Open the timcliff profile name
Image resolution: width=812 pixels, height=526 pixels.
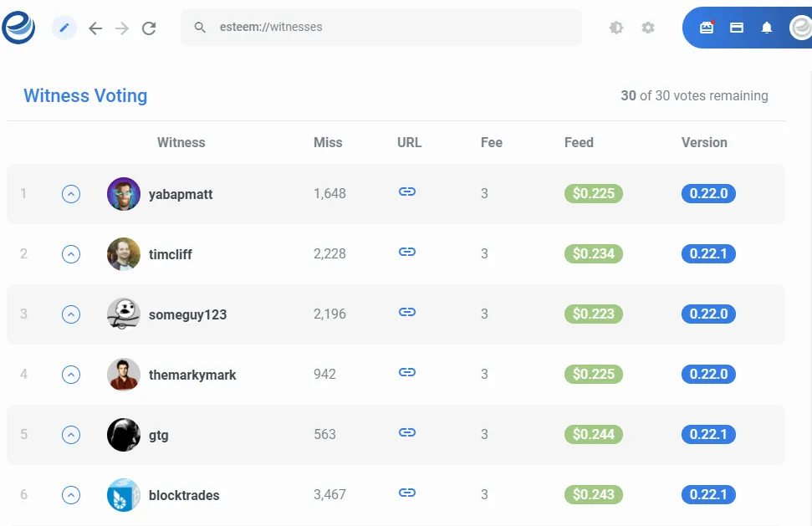coord(171,254)
